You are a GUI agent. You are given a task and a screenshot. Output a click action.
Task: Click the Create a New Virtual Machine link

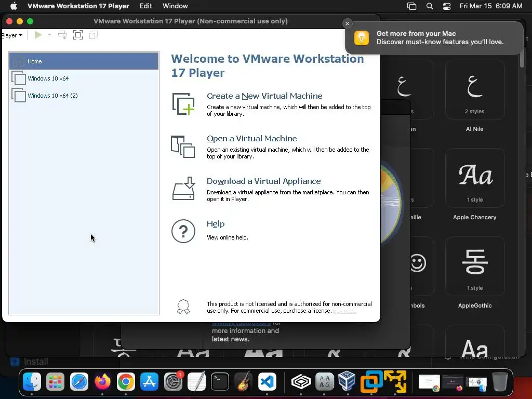264,96
